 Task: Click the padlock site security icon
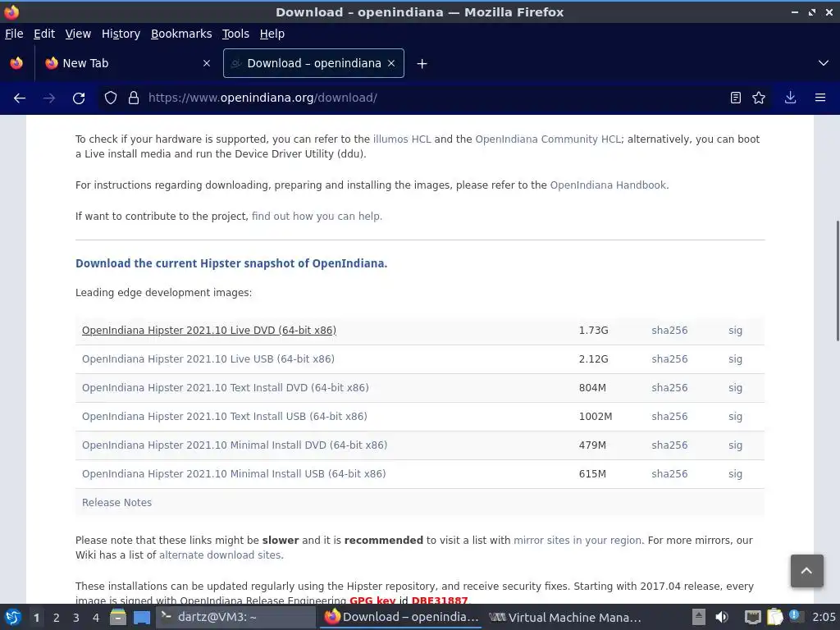point(134,98)
